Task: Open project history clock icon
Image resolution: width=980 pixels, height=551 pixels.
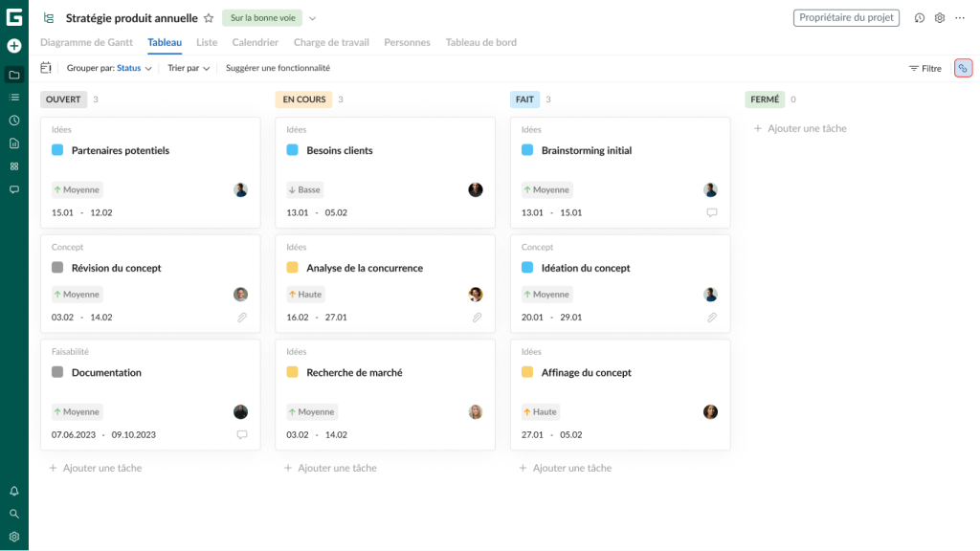Action: (x=920, y=18)
